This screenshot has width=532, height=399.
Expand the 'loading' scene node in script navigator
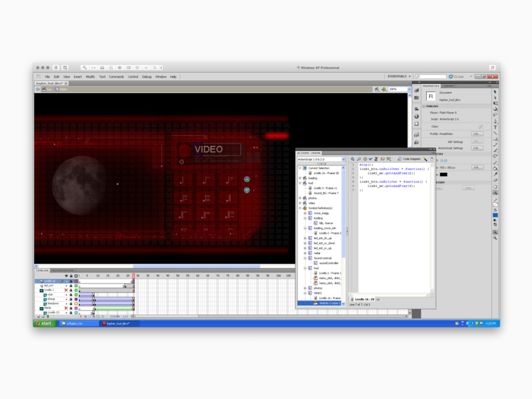(300, 178)
